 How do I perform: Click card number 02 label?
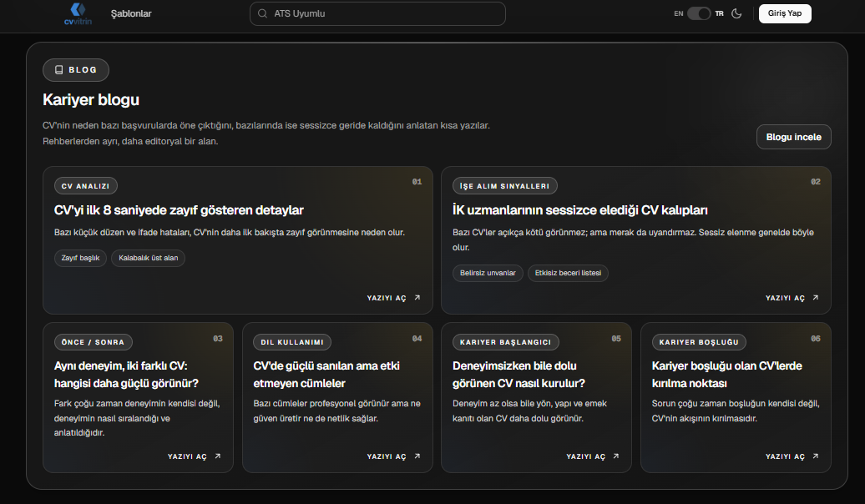[816, 181]
